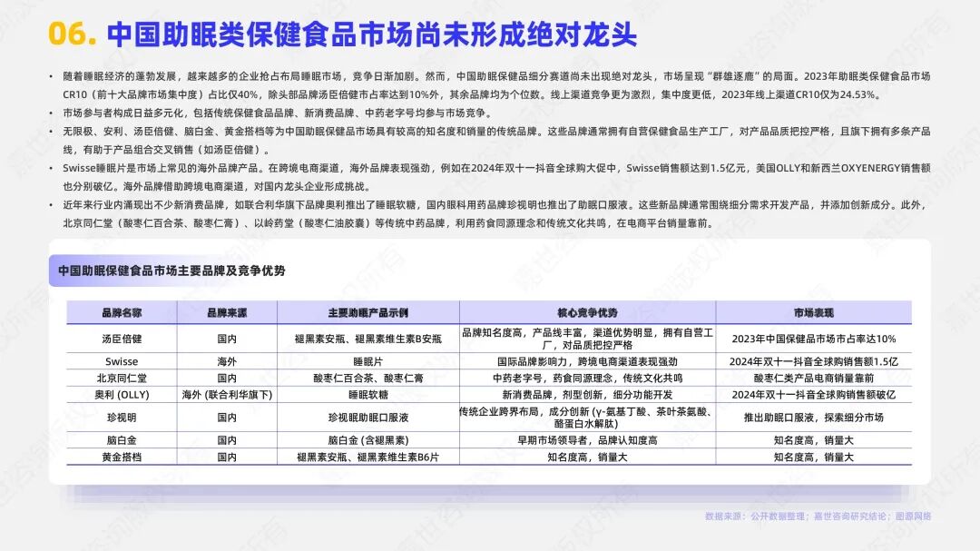The width and height of the screenshot is (980, 551).
Task: Click 黄金搭档 market performance "知名度高，销量大"
Action: click(x=814, y=458)
